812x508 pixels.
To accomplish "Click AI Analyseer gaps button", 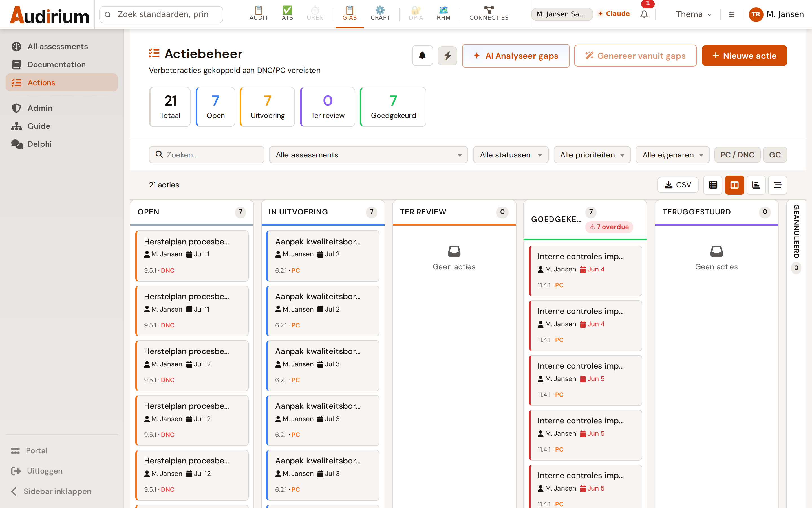I will pyautogui.click(x=516, y=56).
